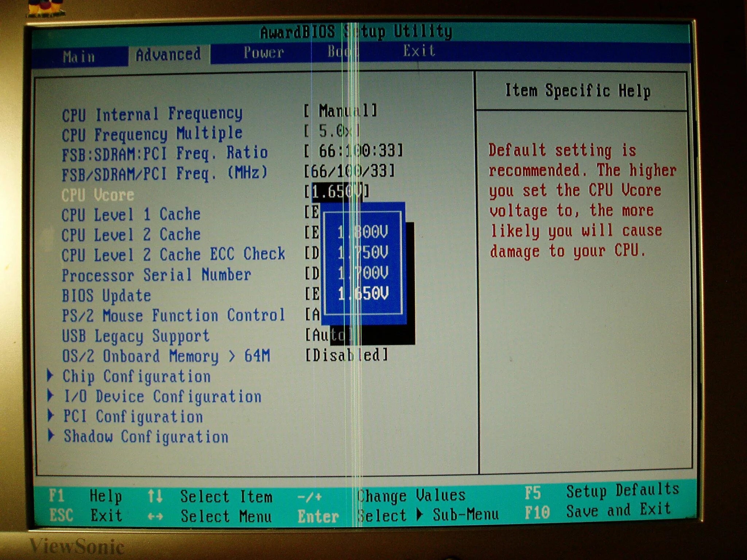The height and width of the screenshot is (560, 747).
Task: Select the CPU Internal Frequency label
Action: (x=152, y=114)
